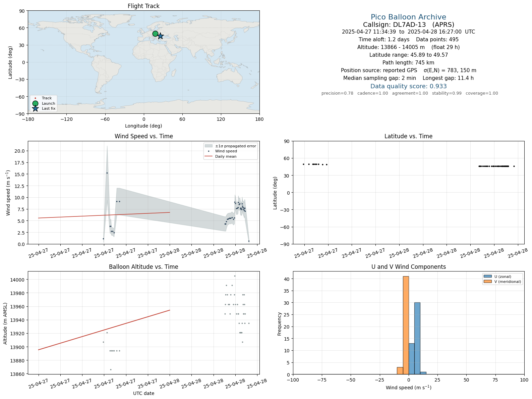Click the -180 tick on map longitude axis
The image size is (532, 399).
pyautogui.click(x=28, y=119)
